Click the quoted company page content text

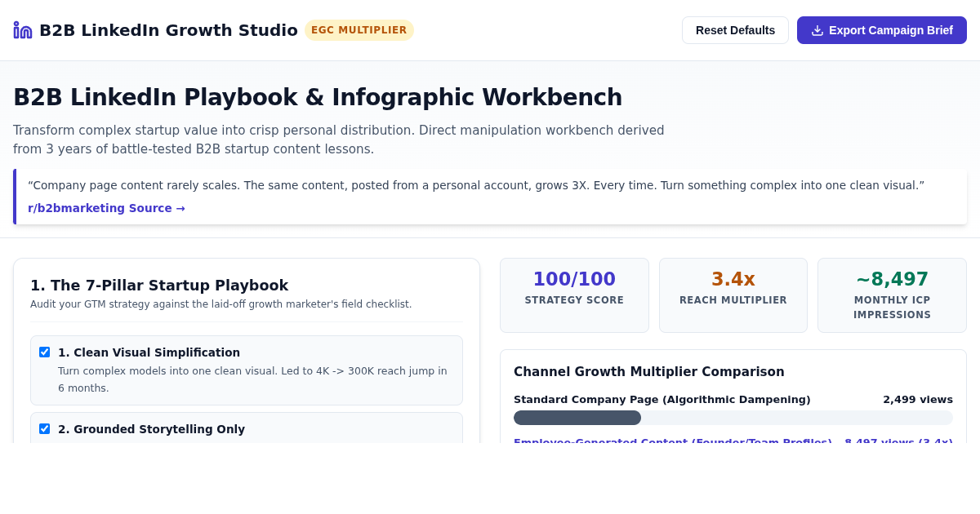(x=476, y=185)
